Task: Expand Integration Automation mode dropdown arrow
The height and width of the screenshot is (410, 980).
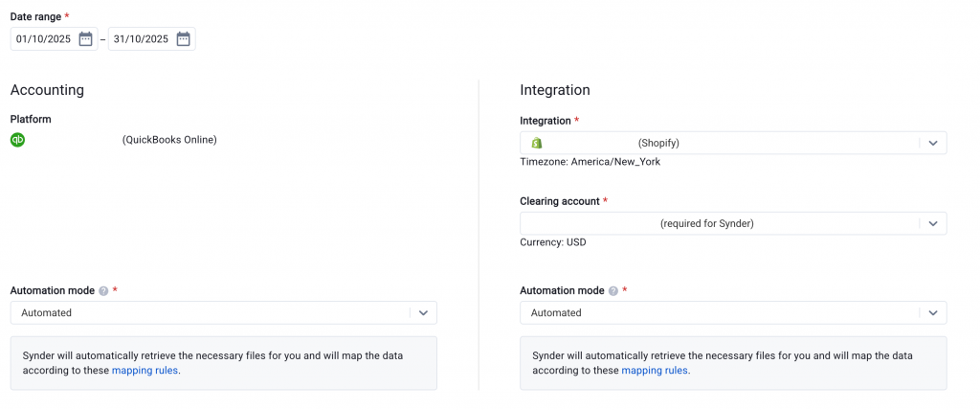Action: click(x=933, y=312)
